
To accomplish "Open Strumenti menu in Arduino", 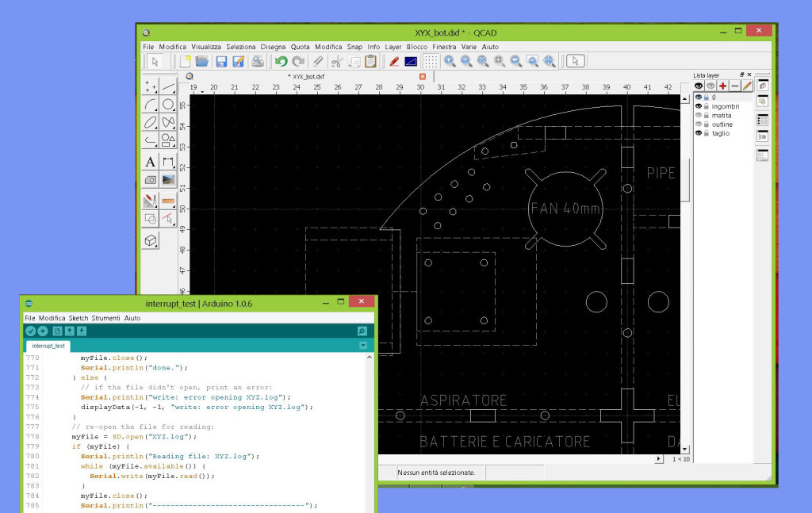I will pyautogui.click(x=105, y=318).
